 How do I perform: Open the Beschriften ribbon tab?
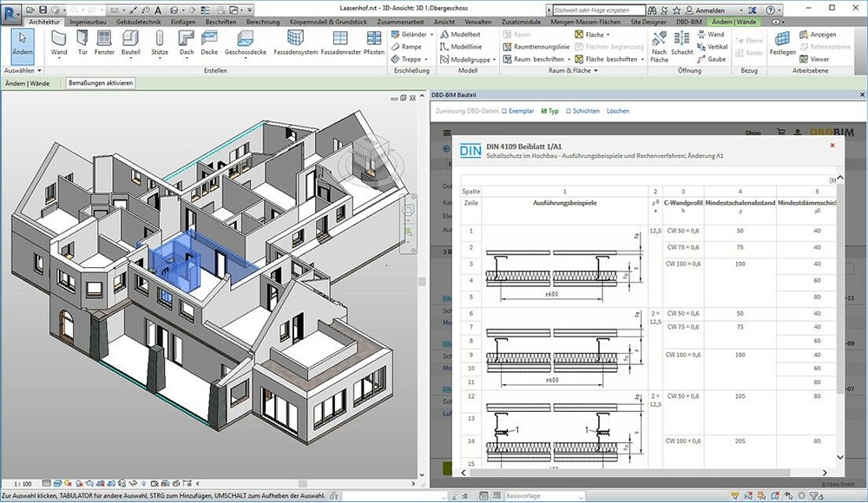220,23
